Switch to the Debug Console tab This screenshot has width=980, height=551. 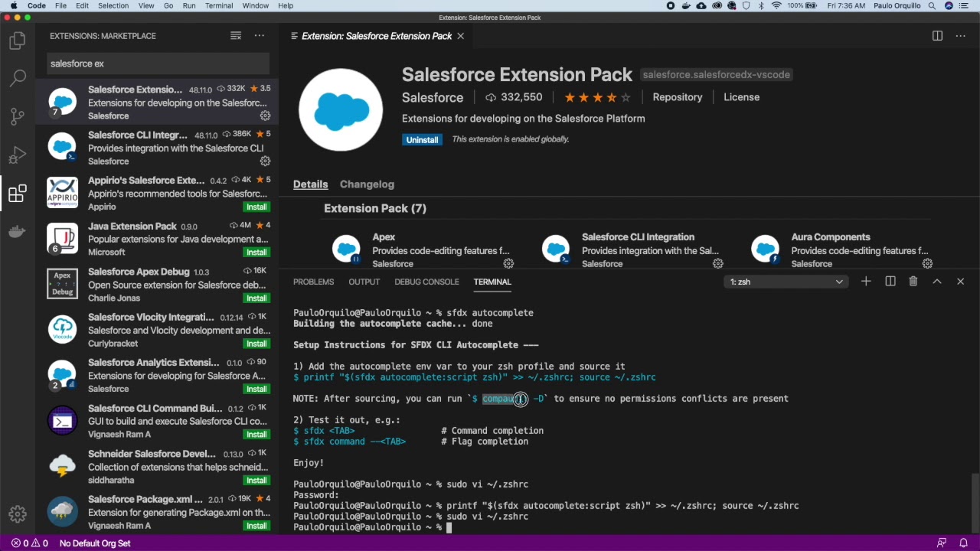426,282
